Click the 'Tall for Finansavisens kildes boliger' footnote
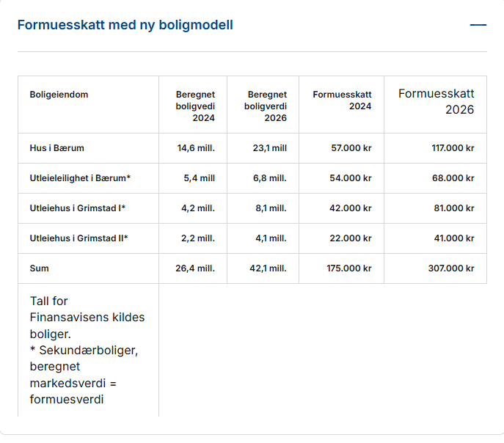The image size is (504, 443). (87, 350)
